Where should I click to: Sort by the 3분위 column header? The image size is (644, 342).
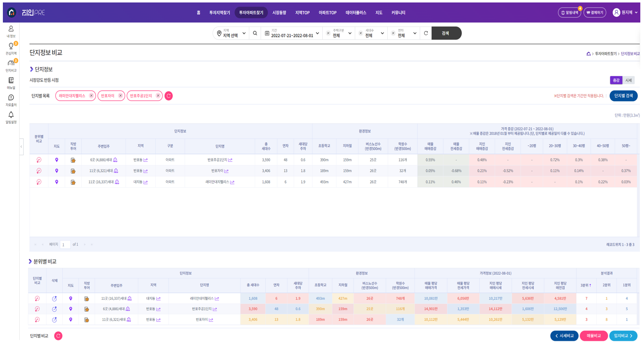tap(586, 285)
